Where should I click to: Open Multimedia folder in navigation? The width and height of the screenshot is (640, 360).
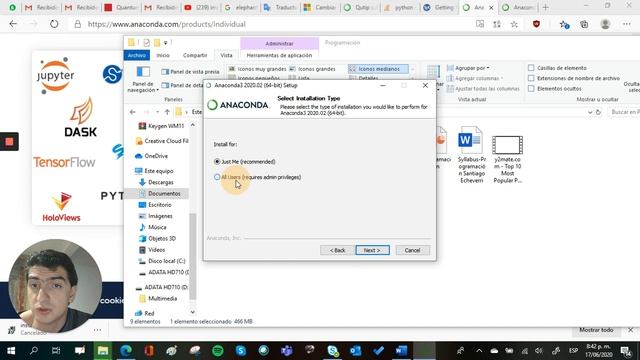tap(158, 299)
